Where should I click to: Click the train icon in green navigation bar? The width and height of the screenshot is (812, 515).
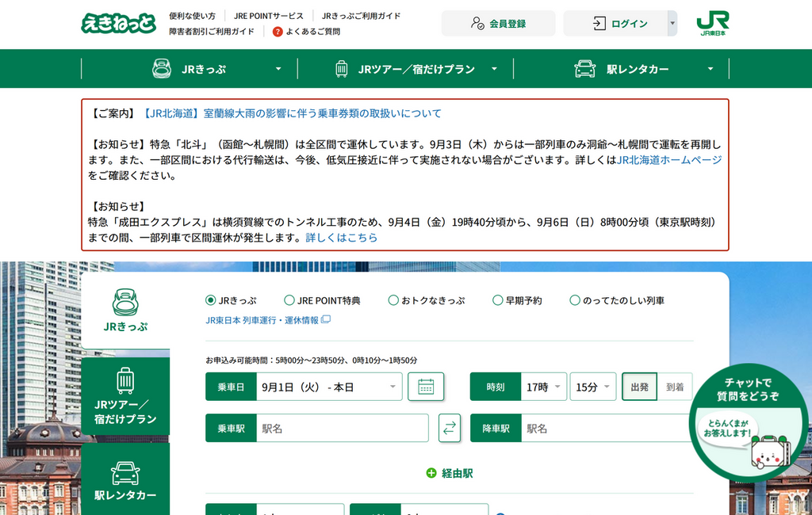pyautogui.click(x=162, y=68)
